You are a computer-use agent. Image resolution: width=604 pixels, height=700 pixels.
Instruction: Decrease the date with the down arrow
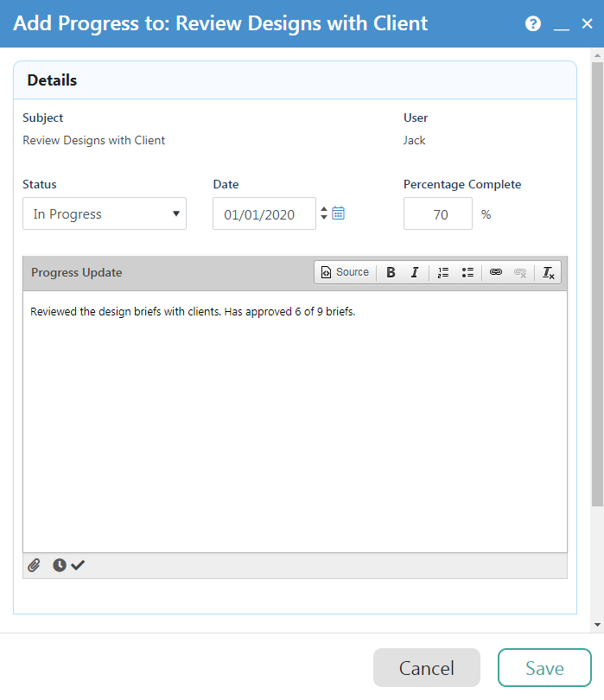324,217
